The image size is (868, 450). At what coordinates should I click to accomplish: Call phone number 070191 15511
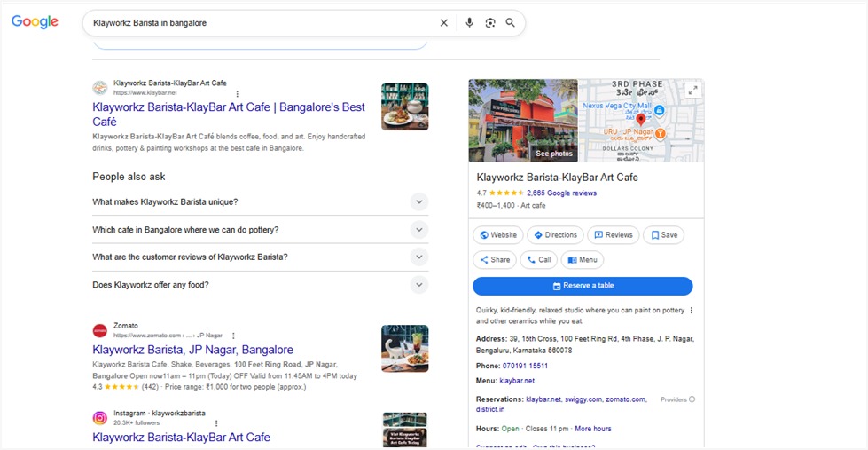pyautogui.click(x=525, y=366)
